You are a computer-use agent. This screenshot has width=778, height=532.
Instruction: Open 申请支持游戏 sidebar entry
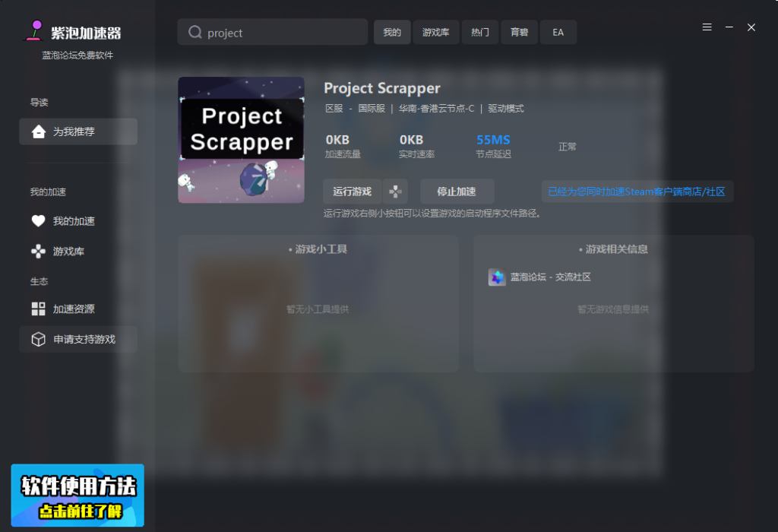[x=78, y=340]
